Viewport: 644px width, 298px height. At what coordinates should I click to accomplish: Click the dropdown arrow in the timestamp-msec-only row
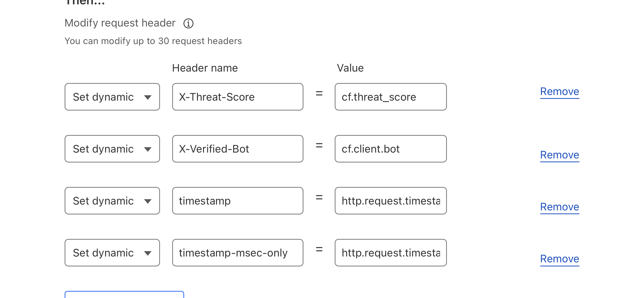(148, 253)
